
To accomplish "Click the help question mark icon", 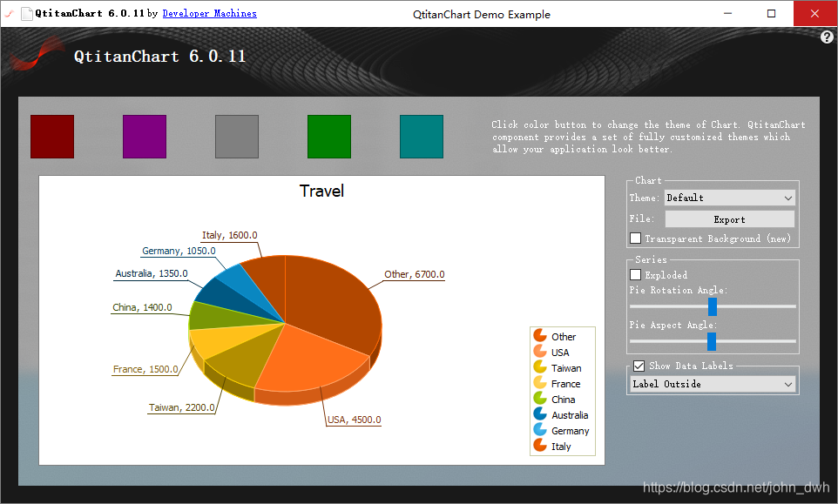I will pyautogui.click(x=827, y=37).
